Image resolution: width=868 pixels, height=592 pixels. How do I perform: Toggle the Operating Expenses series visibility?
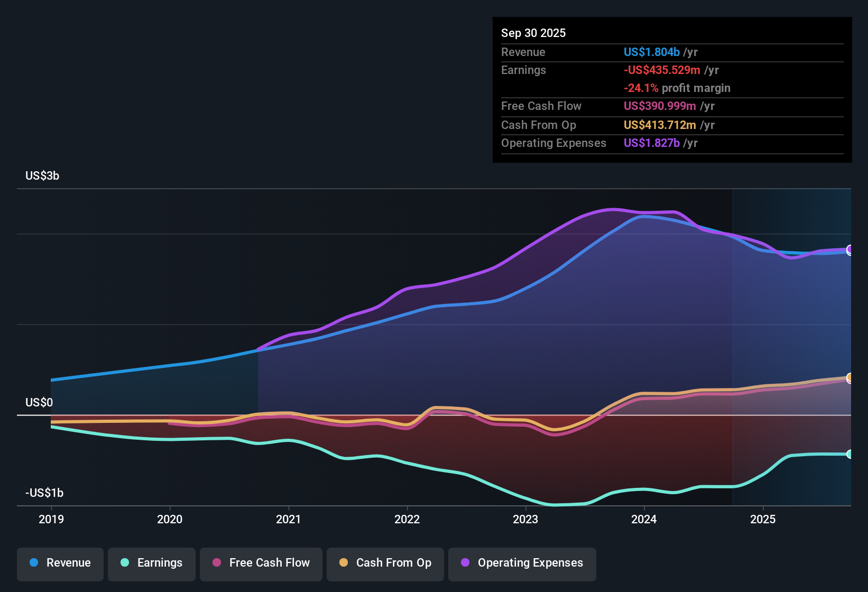[522, 563]
